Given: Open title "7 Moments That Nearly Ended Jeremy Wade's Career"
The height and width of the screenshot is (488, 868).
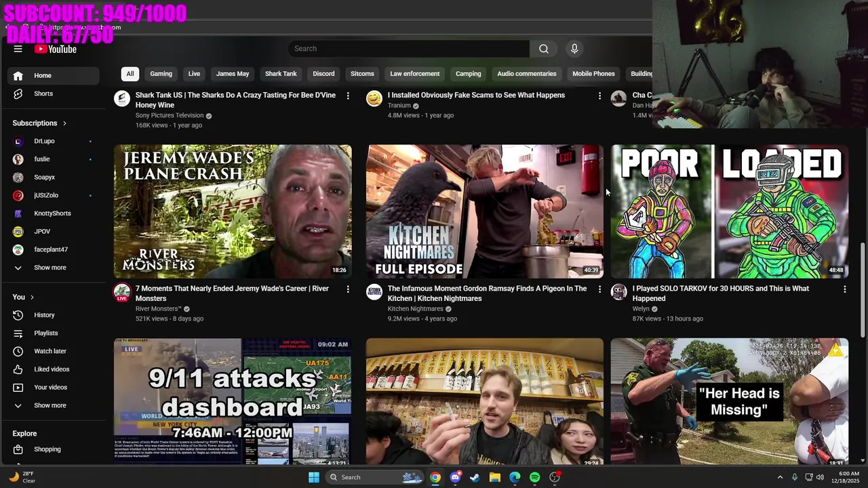Looking at the screenshot, I should (232, 293).
